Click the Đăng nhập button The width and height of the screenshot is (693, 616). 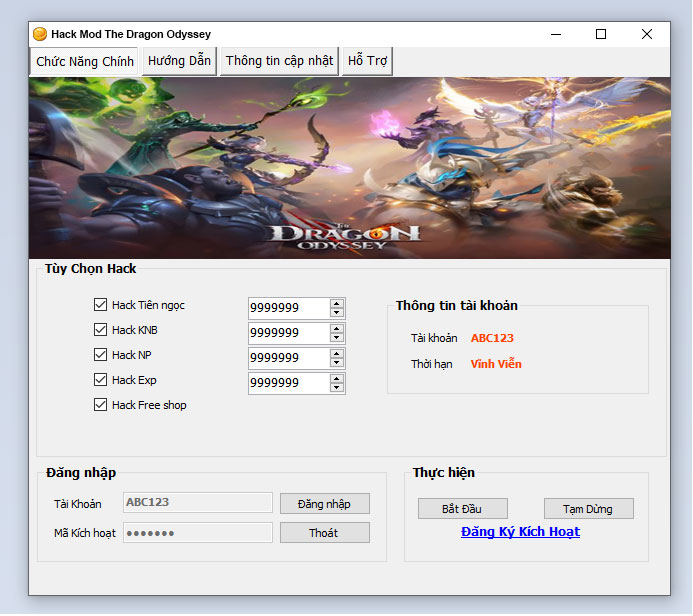click(x=325, y=504)
